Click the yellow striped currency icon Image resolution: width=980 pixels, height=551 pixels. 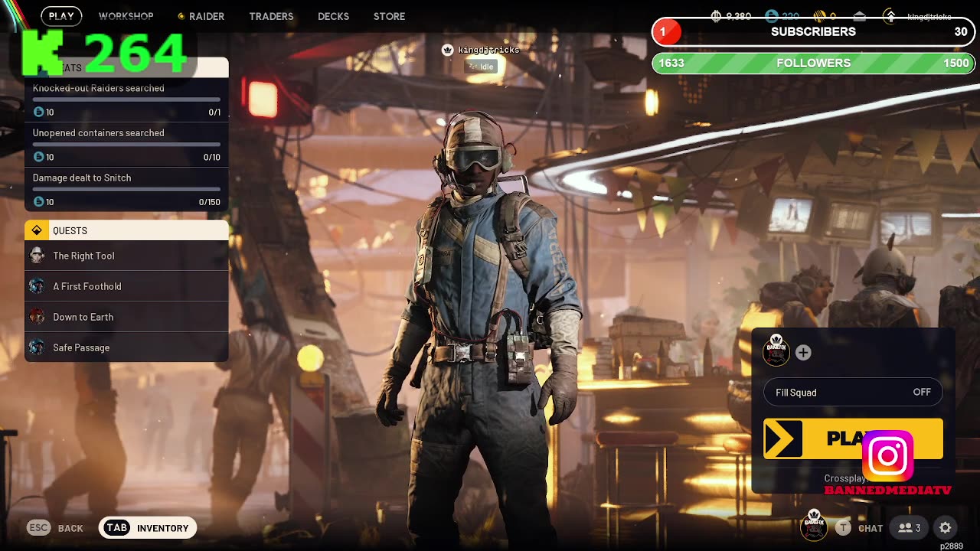(819, 16)
